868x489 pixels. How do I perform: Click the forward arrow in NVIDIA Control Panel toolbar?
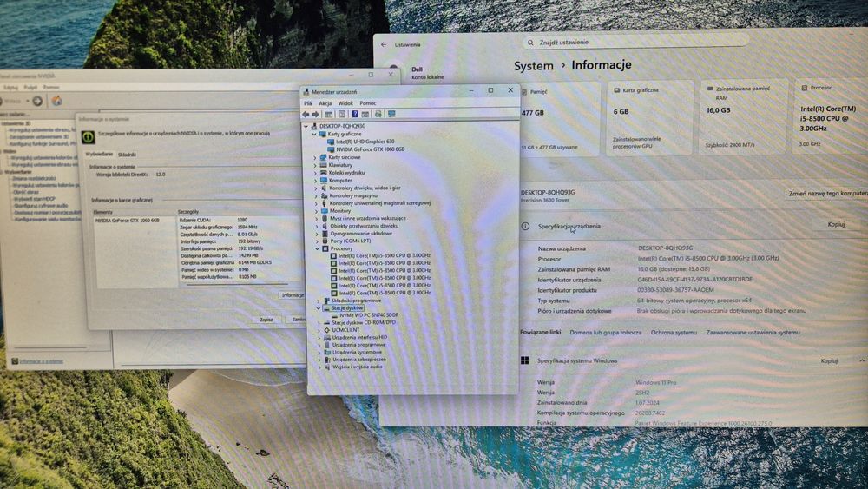point(37,101)
